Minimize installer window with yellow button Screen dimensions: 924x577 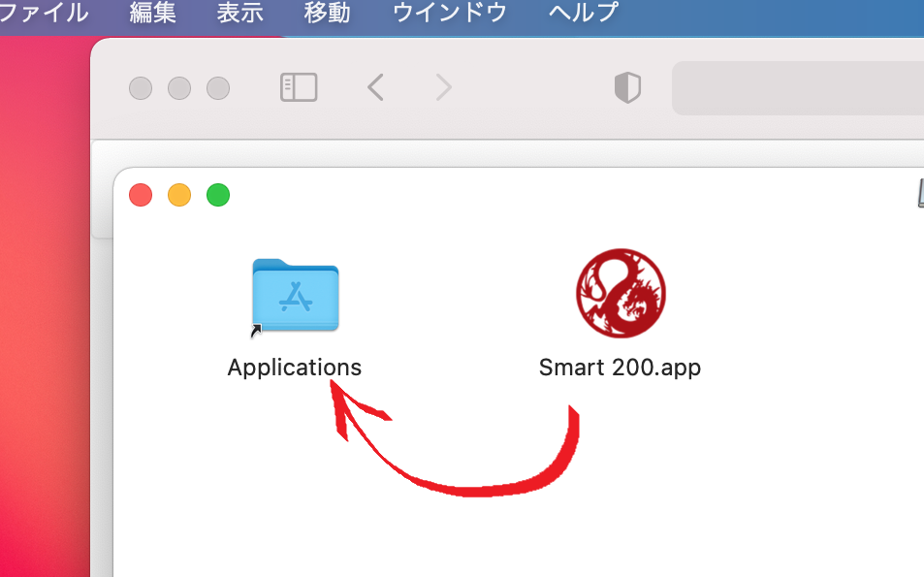pyautogui.click(x=179, y=195)
